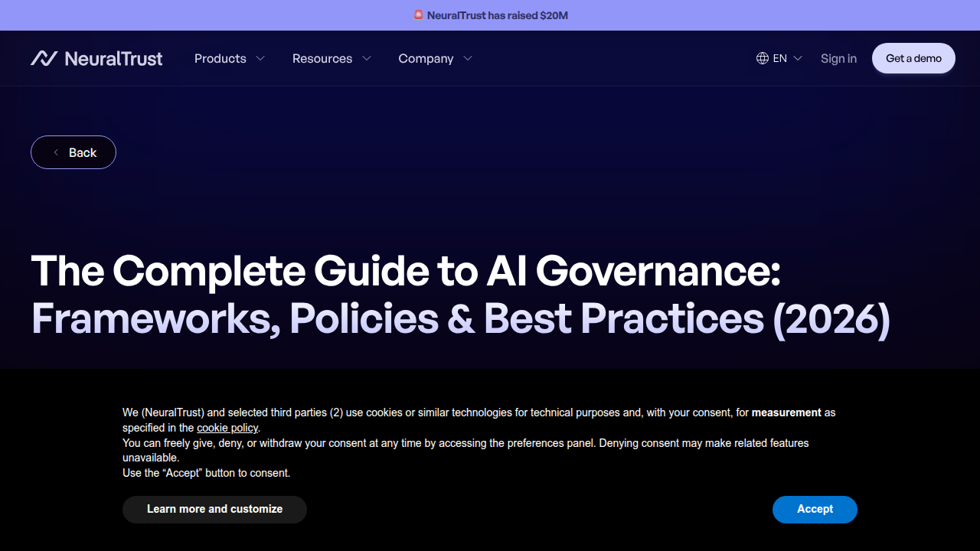Click Learn more and customize button
This screenshot has width=980, height=551.
pyautogui.click(x=214, y=510)
